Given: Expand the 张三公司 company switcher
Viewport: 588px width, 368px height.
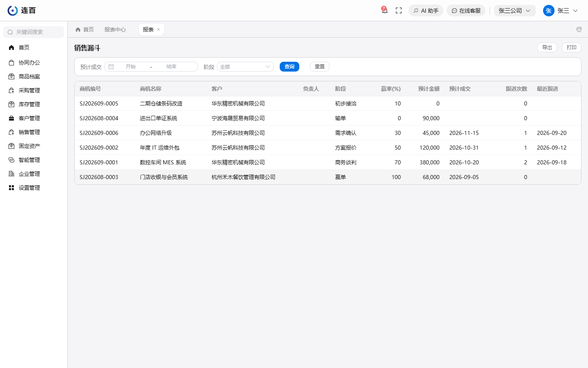Looking at the screenshot, I should 514,11.
